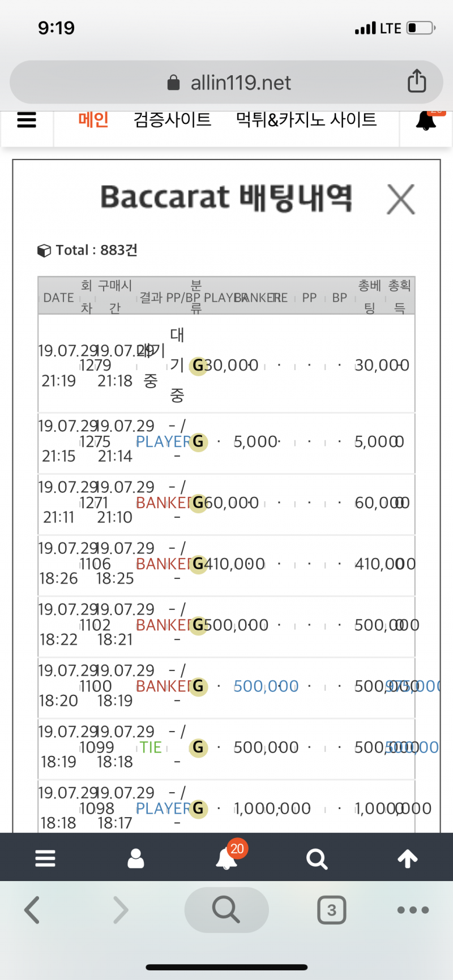Screen dimensions: 453x980
Task: Open browser more options ellipsis
Action: [413, 910]
